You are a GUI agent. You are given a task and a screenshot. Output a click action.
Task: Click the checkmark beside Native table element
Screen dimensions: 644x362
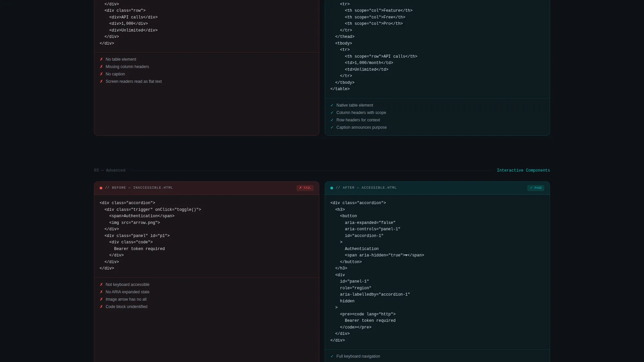point(332,105)
